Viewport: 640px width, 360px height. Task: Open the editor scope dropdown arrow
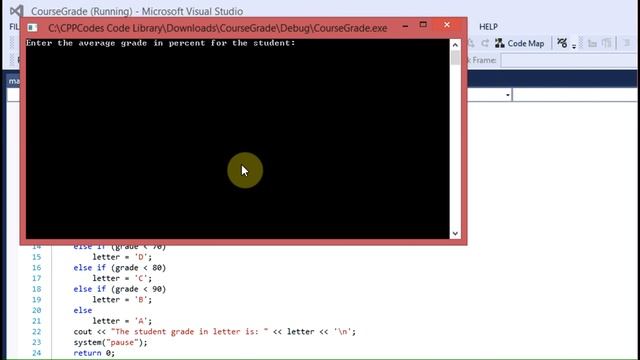(x=507, y=95)
